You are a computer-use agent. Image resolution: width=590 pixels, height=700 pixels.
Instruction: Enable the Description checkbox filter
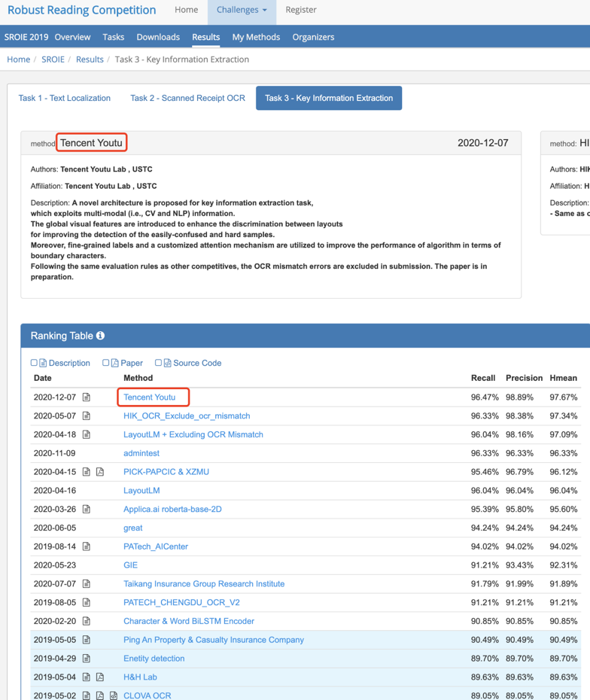[x=34, y=363]
